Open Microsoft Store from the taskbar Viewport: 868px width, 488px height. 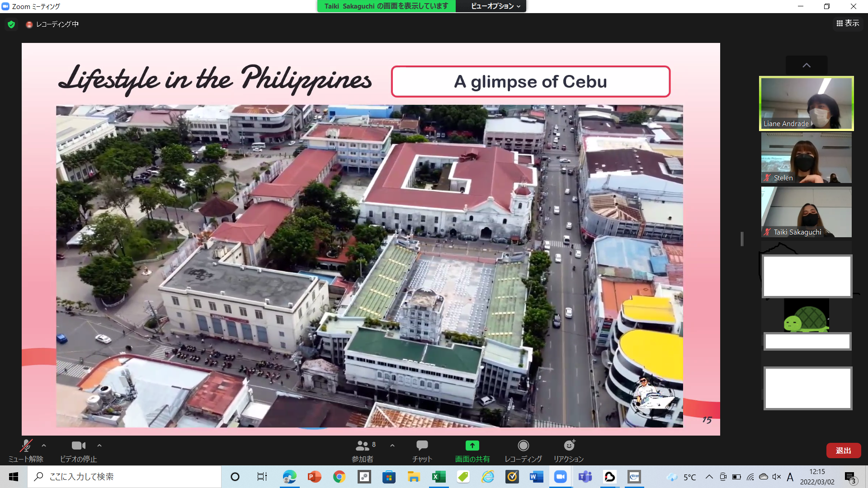click(389, 477)
